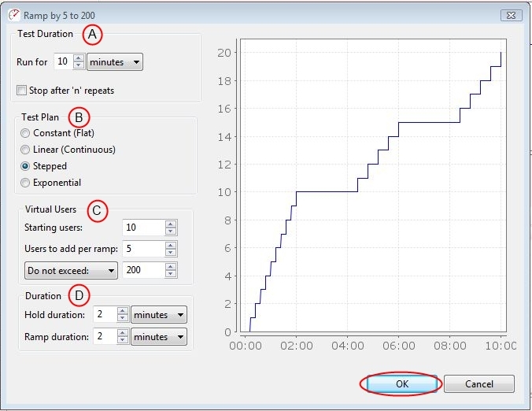Click the 06:00 label on the time axis
The width and height of the screenshot is (532, 411).
[399, 346]
